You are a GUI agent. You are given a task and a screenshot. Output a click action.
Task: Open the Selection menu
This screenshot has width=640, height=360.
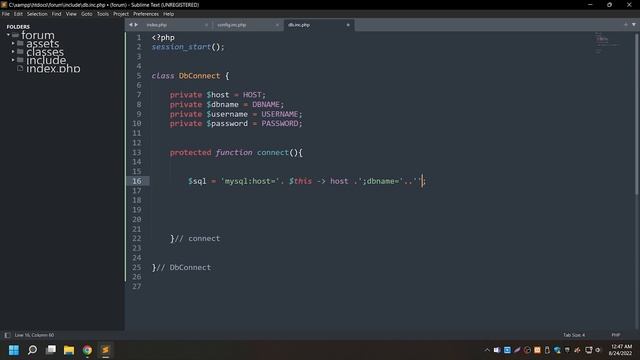tap(37, 14)
